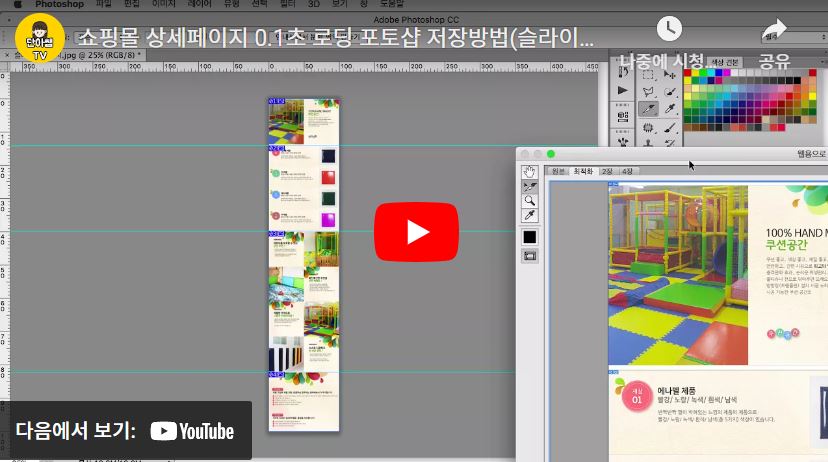Viewport: 828px width, 462px height.
Task: Pick the magenta swatch in top row
Action: click(727, 73)
